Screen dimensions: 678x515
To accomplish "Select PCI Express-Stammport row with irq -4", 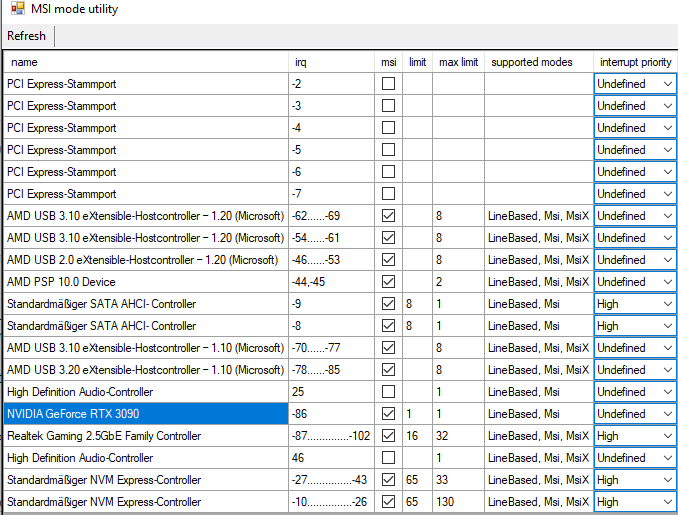I will tap(146, 128).
